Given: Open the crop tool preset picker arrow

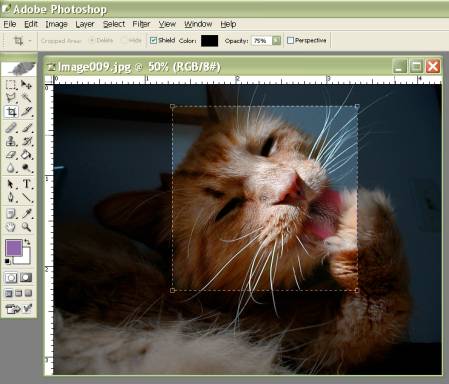Looking at the screenshot, I should click(x=30, y=41).
